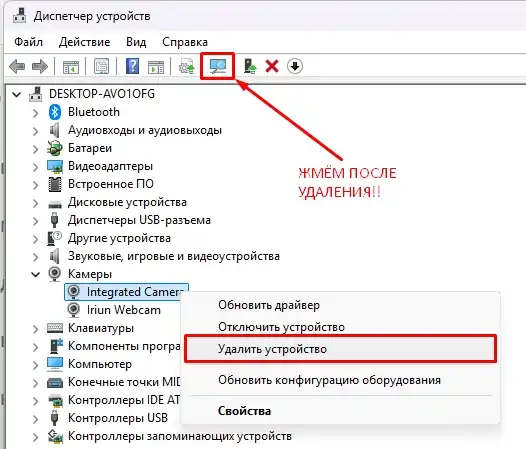Click the Properties sheet toolbar icon
The width and height of the screenshot is (526, 449).
[x=102, y=66]
